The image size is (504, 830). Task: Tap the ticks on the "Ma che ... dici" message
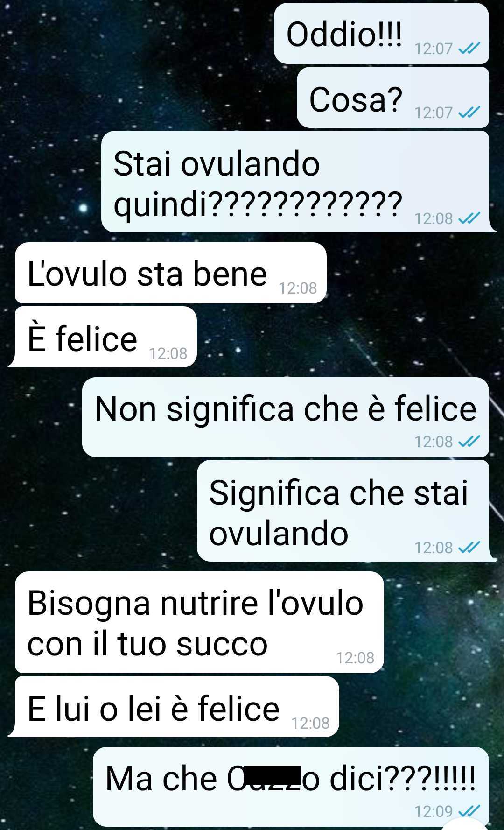[469, 811]
